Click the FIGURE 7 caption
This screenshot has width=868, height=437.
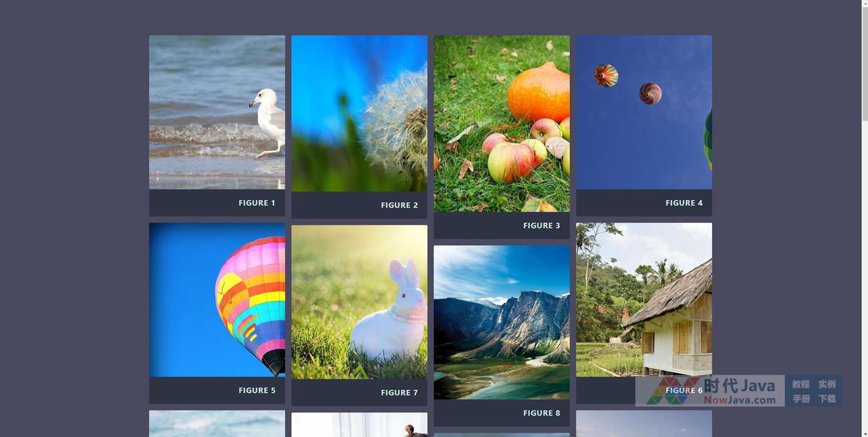[x=400, y=393]
